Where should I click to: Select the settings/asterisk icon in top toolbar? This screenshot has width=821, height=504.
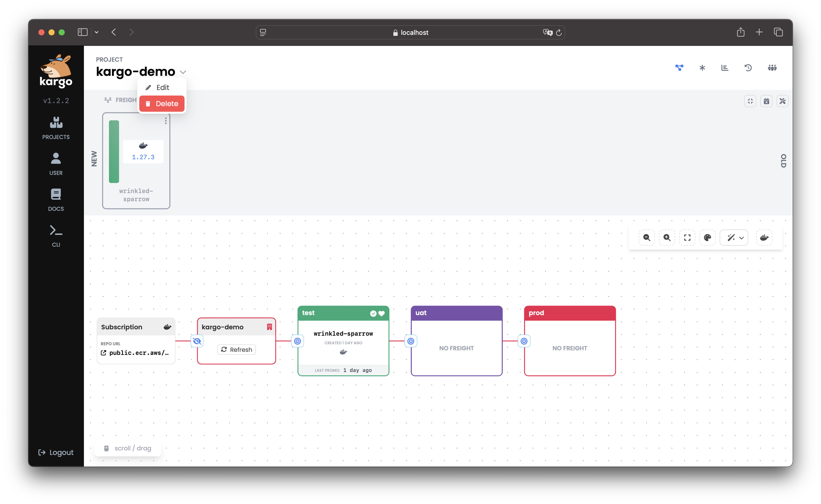[x=701, y=67]
